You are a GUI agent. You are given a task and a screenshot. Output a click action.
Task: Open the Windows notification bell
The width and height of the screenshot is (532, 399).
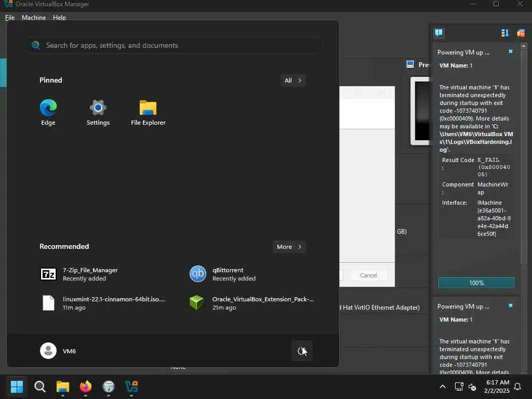(517, 387)
